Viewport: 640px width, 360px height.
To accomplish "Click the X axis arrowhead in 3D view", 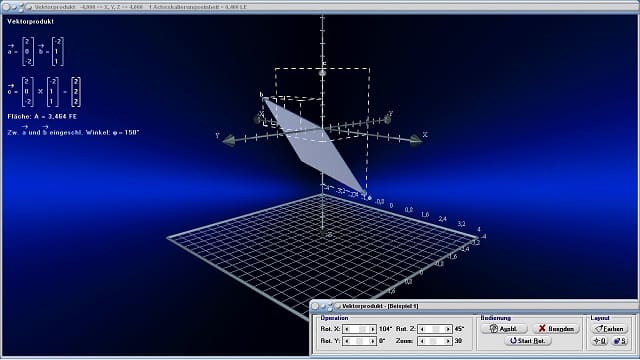I will (416, 140).
